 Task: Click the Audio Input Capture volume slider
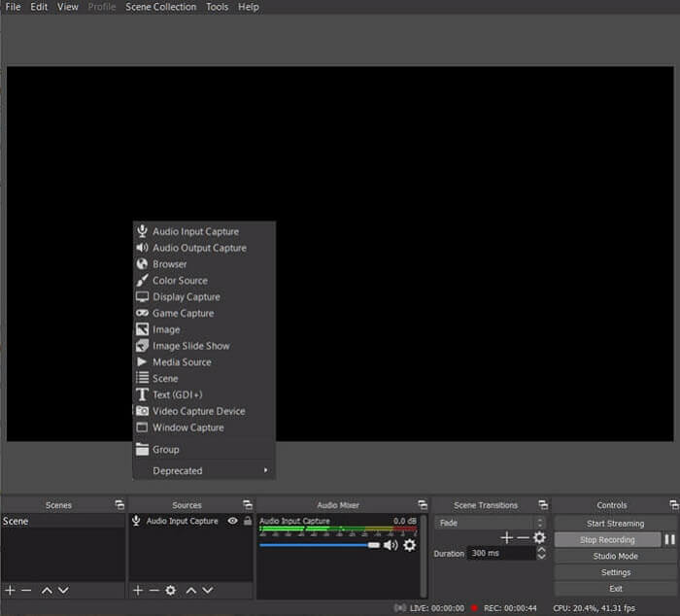[x=319, y=545]
